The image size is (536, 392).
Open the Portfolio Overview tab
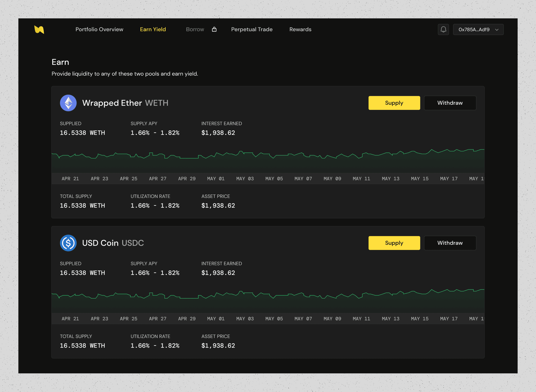pos(99,29)
